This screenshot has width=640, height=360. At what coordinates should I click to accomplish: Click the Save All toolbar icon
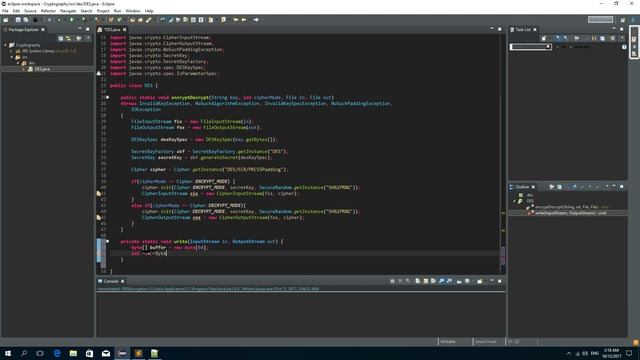[x=26, y=20]
